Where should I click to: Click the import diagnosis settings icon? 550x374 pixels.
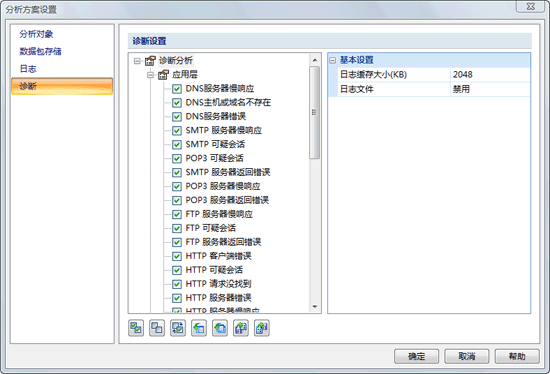coord(241,328)
